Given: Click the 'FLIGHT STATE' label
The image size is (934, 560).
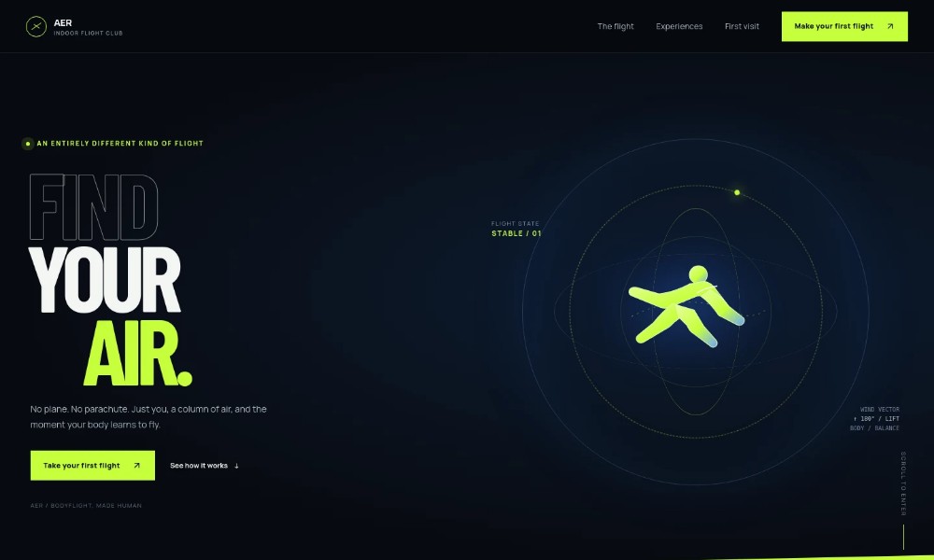Looking at the screenshot, I should click(x=515, y=224).
